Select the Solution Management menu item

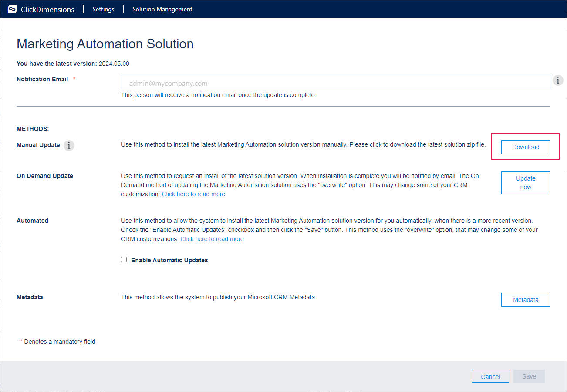162,9
